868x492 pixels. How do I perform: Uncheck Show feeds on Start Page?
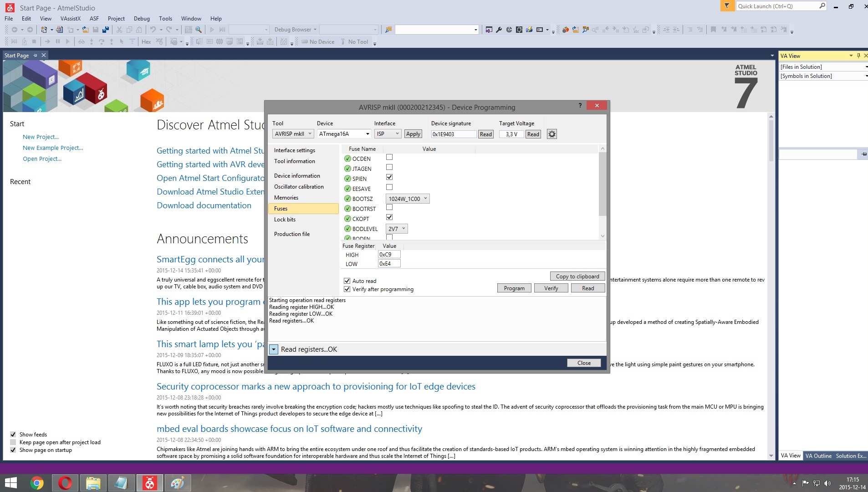tap(13, 435)
